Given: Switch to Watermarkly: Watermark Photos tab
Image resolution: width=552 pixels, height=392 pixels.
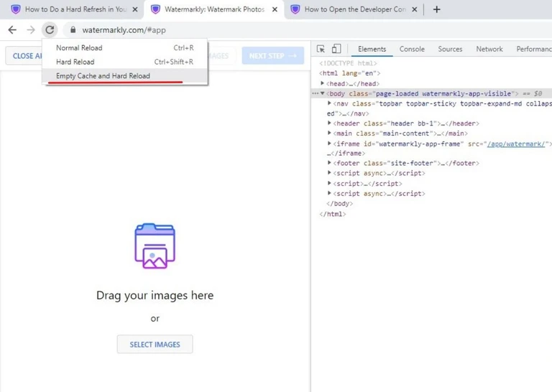Looking at the screenshot, I should [214, 9].
